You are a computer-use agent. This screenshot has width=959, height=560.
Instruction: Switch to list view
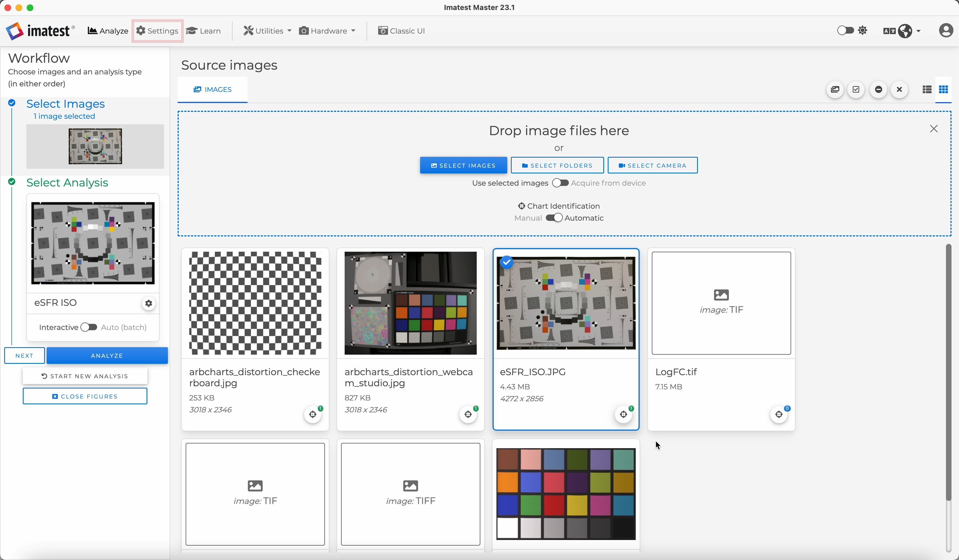[x=927, y=89]
